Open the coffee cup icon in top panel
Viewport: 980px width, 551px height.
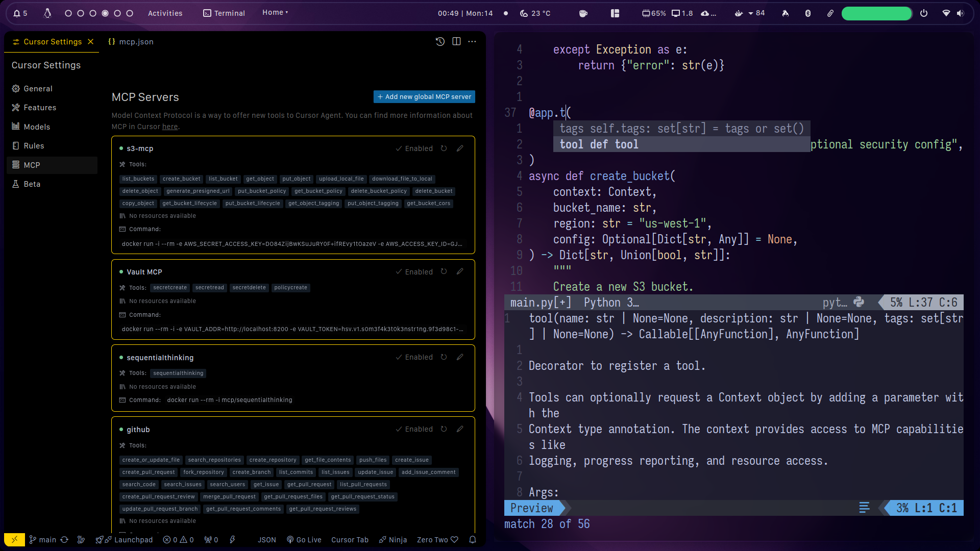pos(583,13)
